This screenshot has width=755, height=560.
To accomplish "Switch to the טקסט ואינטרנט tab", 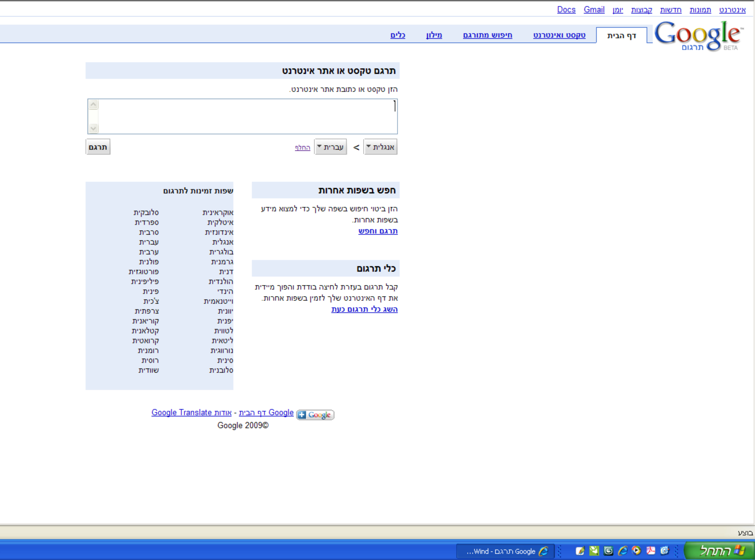I will [x=559, y=35].
